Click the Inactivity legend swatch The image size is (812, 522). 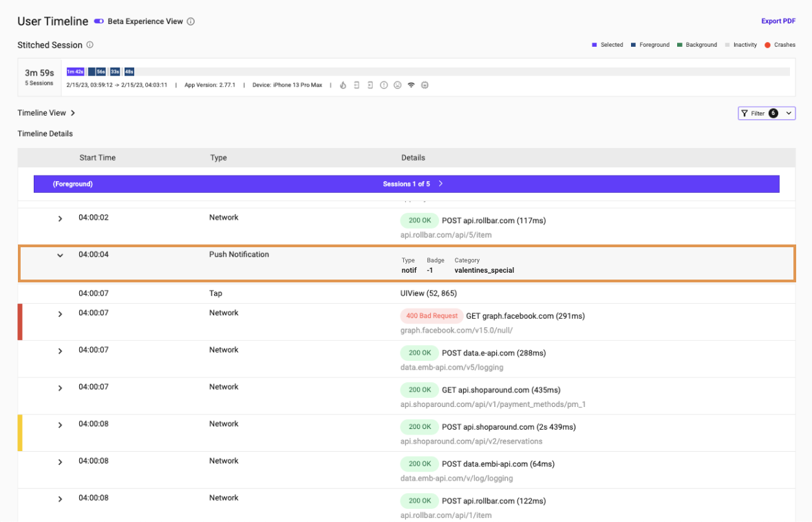pyautogui.click(x=727, y=45)
